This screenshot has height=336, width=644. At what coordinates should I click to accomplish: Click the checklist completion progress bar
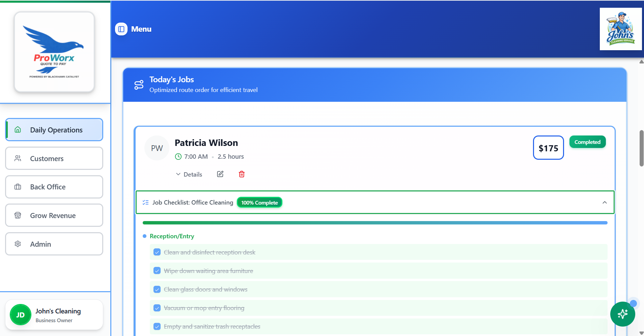click(374, 222)
